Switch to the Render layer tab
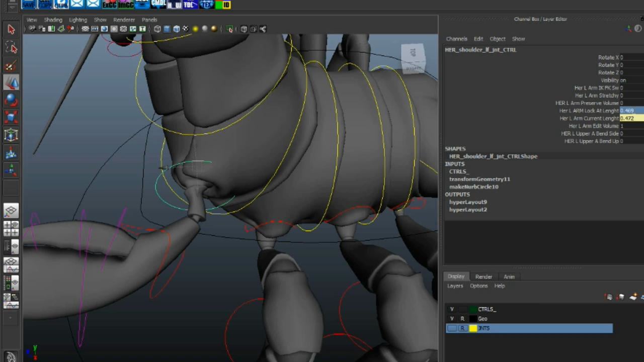 tap(484, 277)
